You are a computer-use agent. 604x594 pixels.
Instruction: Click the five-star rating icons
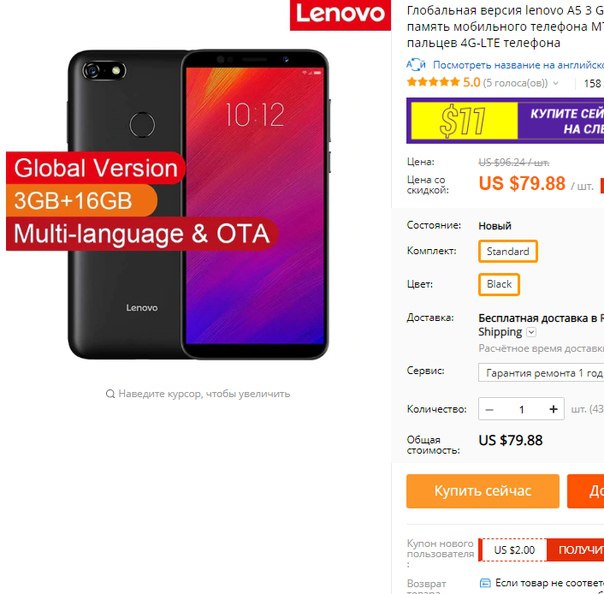coord(433,82)
